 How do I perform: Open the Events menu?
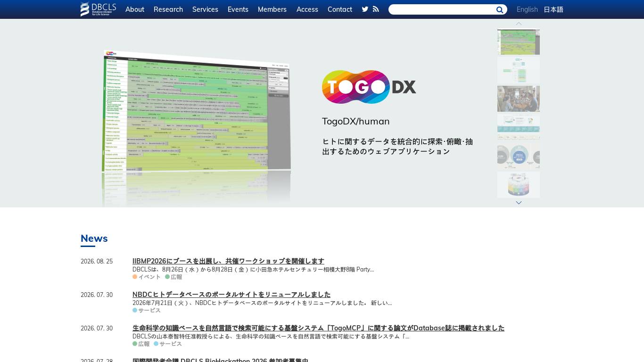[x=238, y=9]
